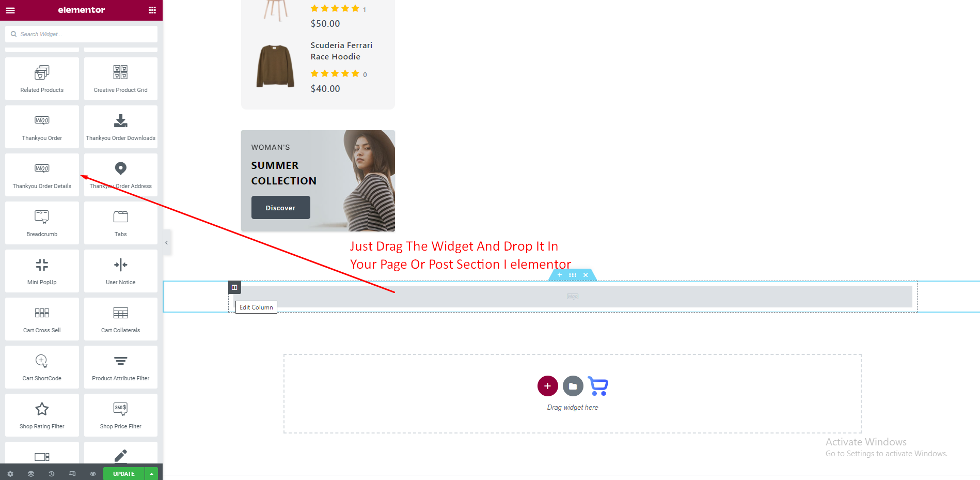Select the Creative Product Grid widget
Screen dimensions: 980x480
pyautogui.click(x=121, y=79)
